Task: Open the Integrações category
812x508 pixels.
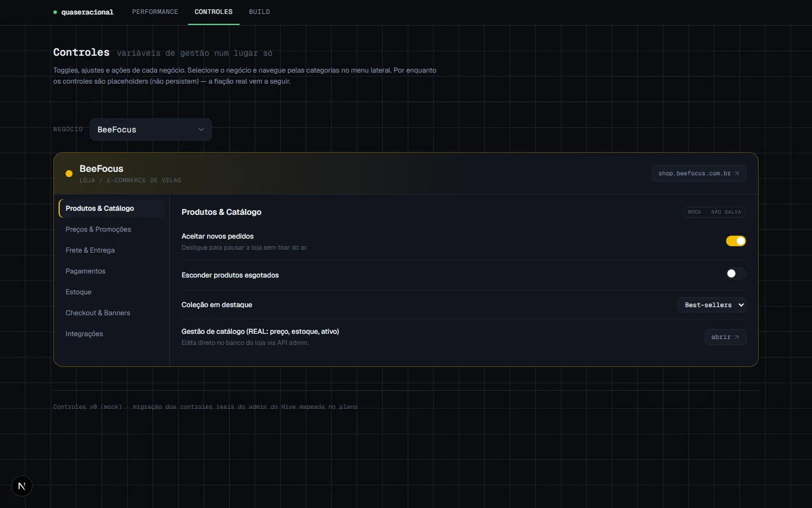Action: click(111, 334)
